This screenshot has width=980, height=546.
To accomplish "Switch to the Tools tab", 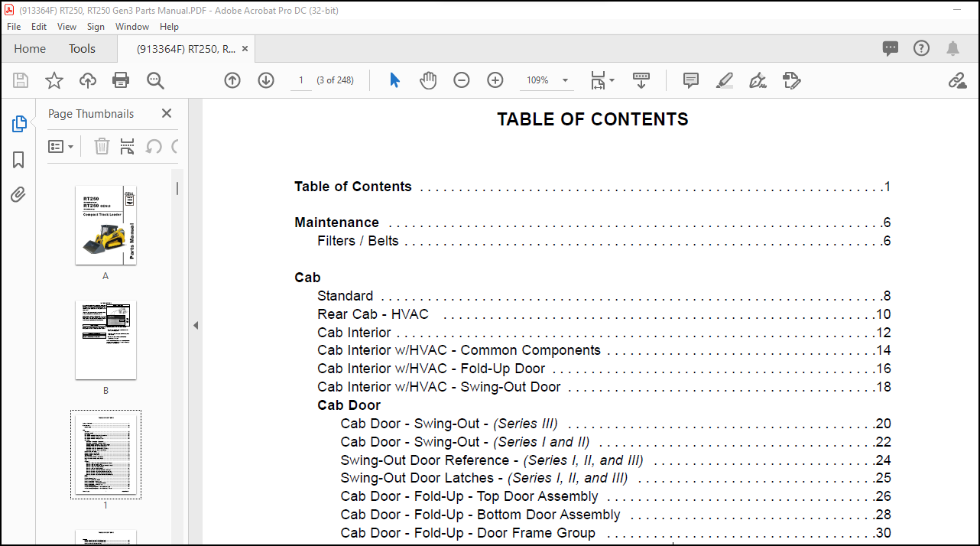I will pos(83,48).
